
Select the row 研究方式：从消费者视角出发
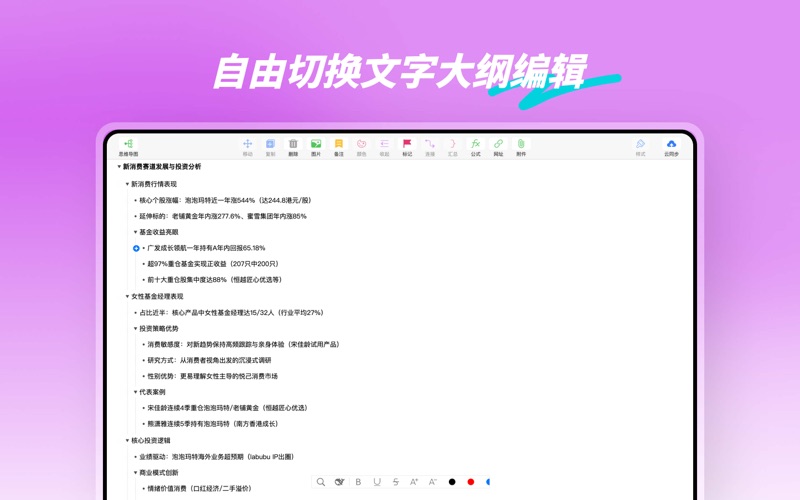click(209, 360)
